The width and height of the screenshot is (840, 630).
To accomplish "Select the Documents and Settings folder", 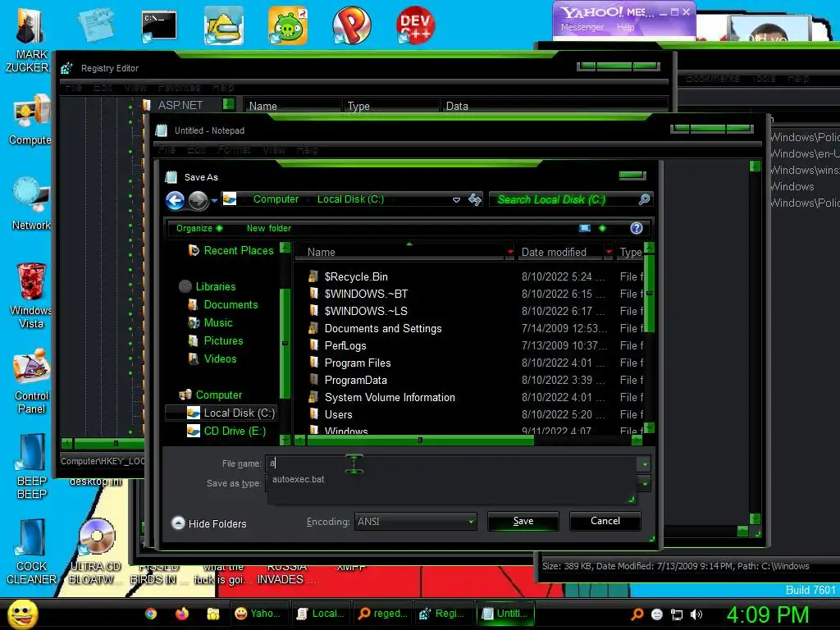I will tap(383, 328).
